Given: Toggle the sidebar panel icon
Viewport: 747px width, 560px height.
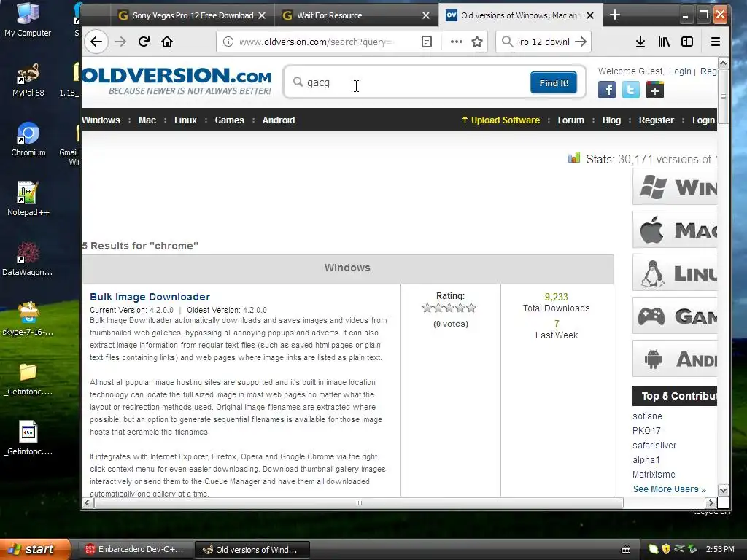Looking at the screenshot, I should (x=687, y=42).
